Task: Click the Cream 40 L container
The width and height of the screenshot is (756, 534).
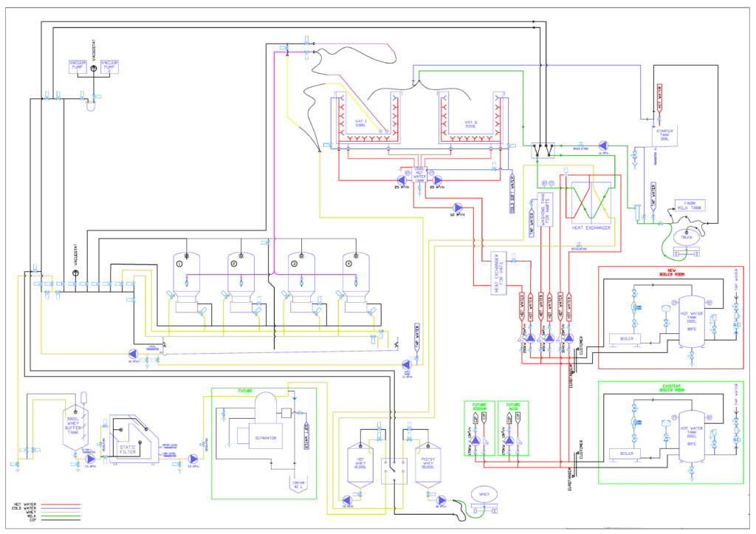Action: coord(298,485)
